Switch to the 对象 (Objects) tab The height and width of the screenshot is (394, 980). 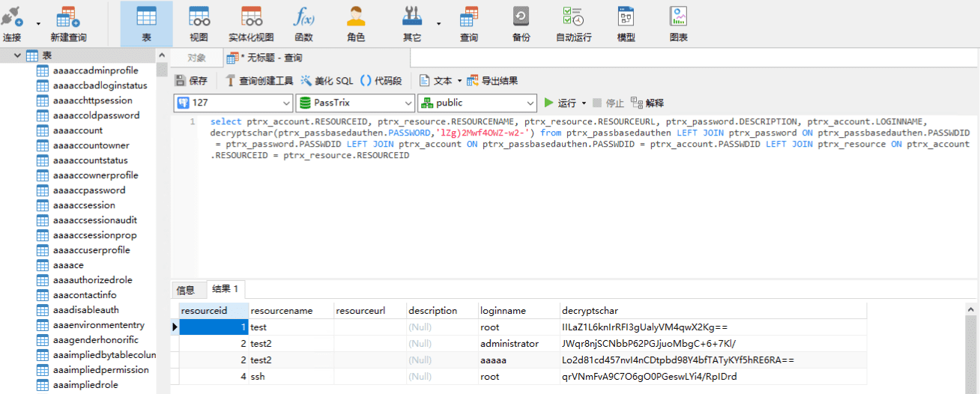pos(196,58)
